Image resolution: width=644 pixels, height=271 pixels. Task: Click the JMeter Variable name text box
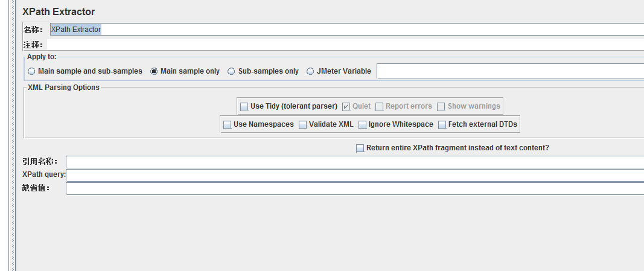(x=511, y=71)
